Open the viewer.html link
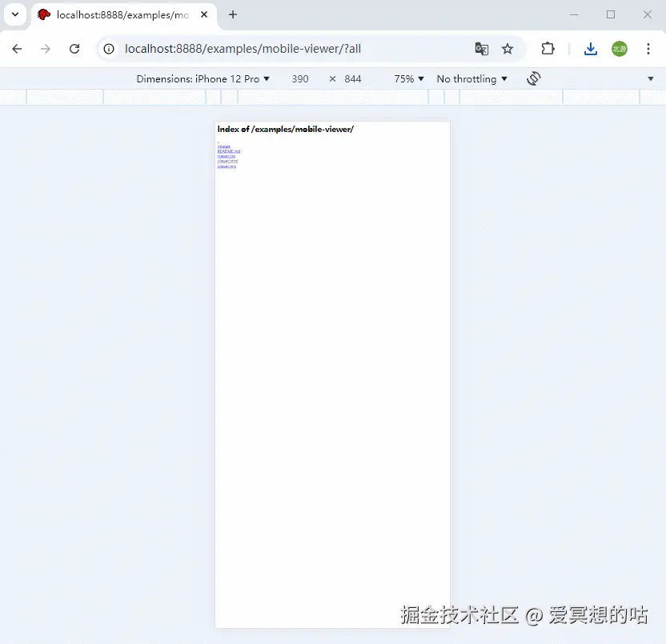This screenshot has width=666, height=644. pyautogui.click(x=228, y=161)
